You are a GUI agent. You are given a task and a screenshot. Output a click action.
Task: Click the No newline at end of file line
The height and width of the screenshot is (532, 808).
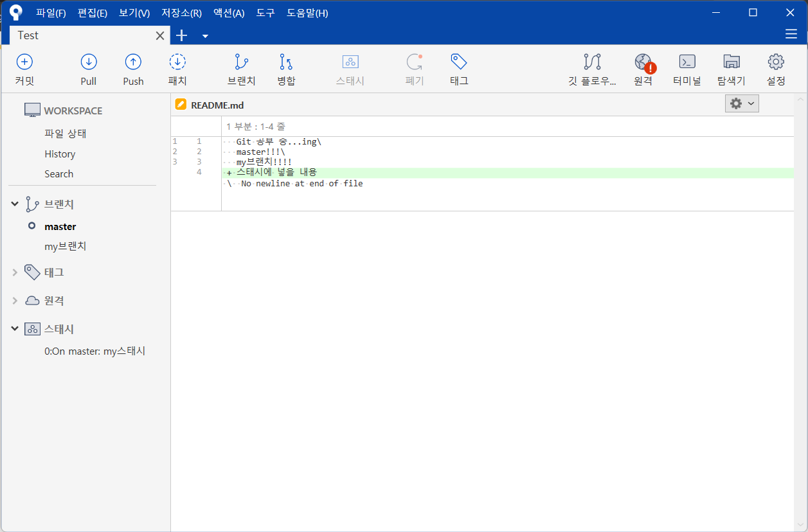(x=301, y=183)
